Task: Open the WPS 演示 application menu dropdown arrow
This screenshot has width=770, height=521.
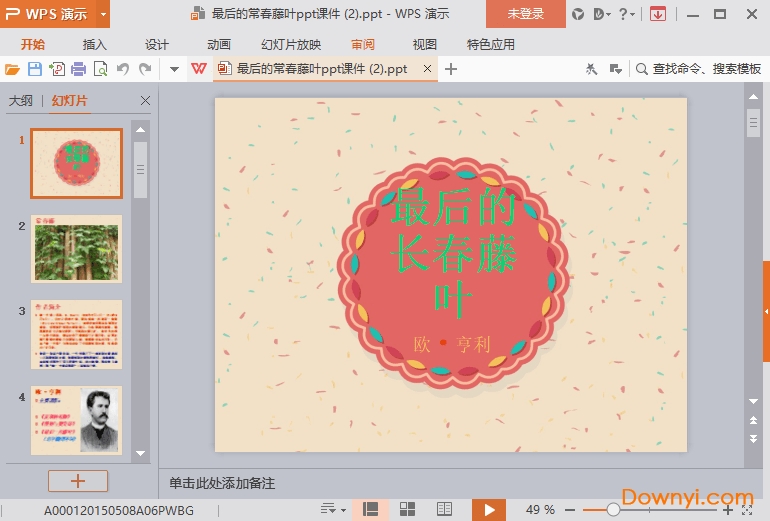Action: (103, 14)
